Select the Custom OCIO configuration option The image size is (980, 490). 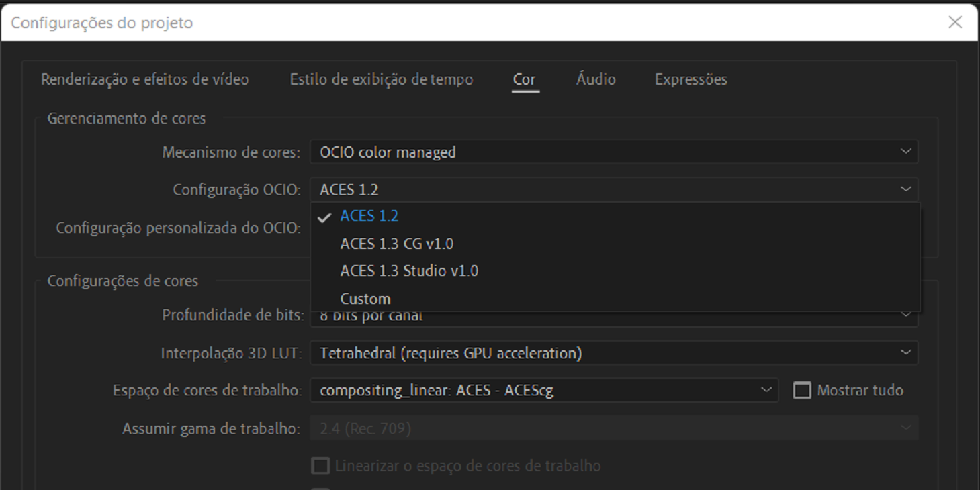(365, 298)
